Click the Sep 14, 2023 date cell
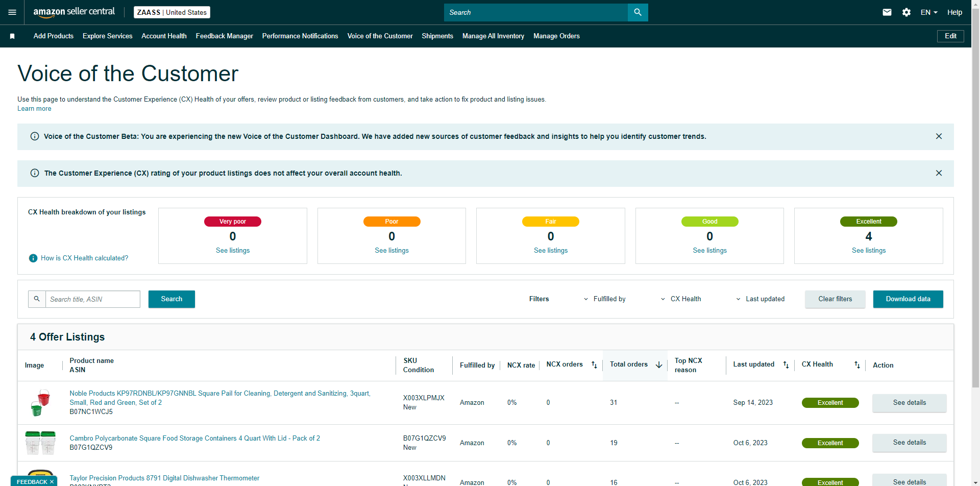 [753, 403]
